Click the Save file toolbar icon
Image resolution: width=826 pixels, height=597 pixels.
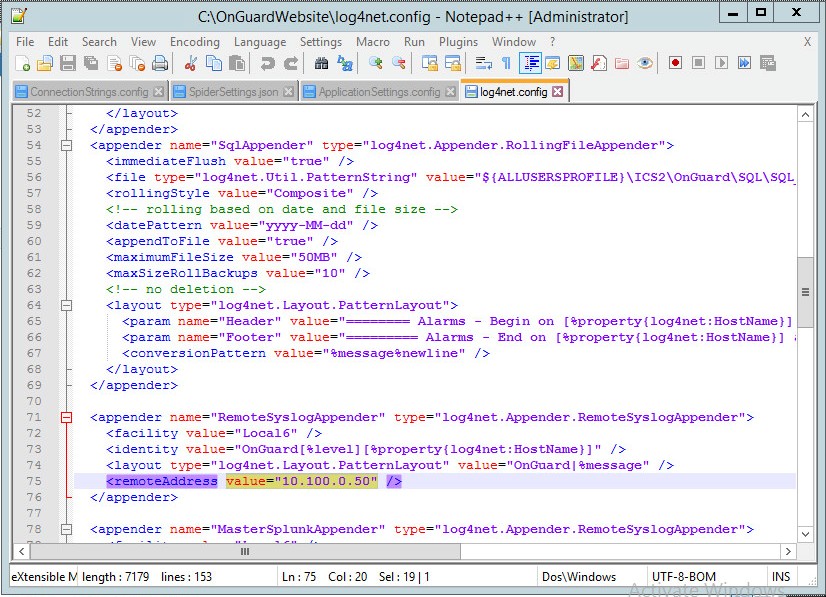pos(68,63)
